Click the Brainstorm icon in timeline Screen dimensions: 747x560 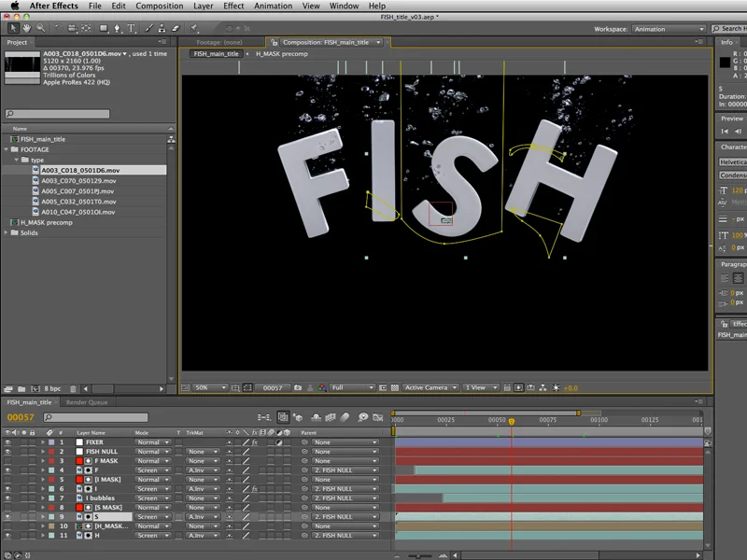363,417
